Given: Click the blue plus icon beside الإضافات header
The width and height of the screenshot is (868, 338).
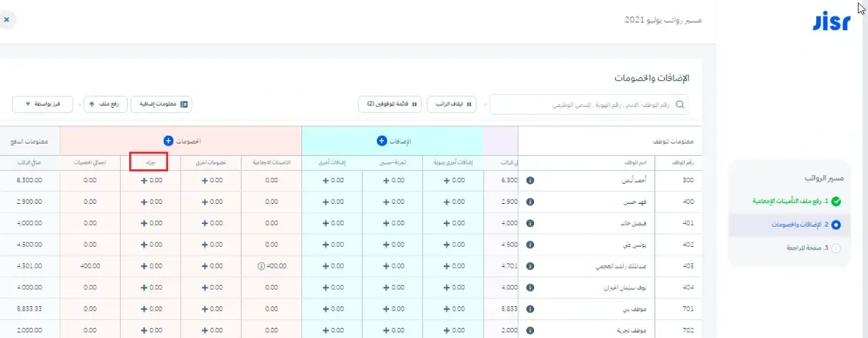Looking at the screenshot, I should tap(382, 141).
